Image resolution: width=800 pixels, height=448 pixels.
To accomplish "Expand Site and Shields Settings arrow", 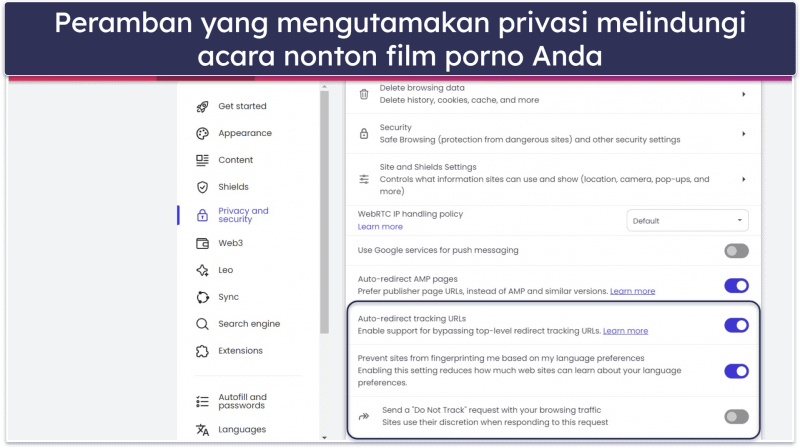I will point(743,180).
